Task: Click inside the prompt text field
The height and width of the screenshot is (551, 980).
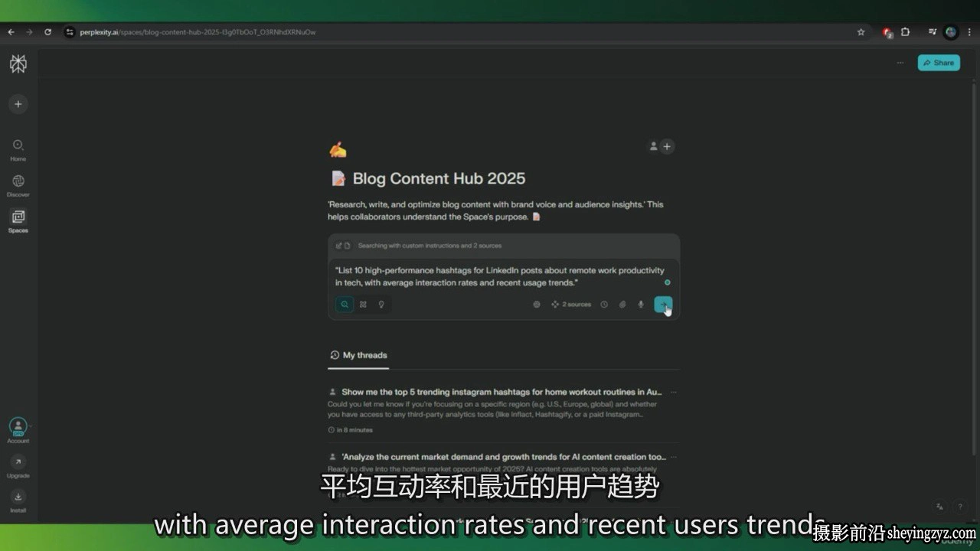Action: pos(499,276)
